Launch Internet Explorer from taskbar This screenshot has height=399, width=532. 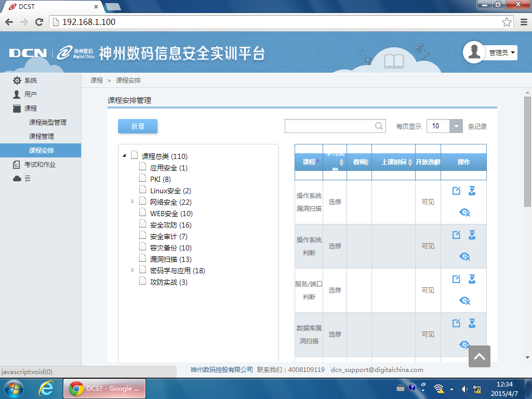46,389
